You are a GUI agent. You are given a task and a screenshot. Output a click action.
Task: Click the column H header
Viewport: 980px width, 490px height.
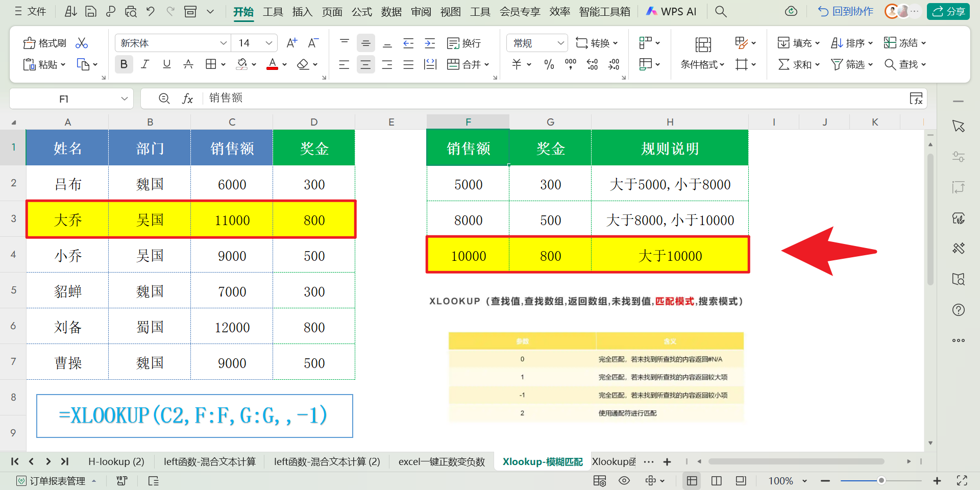670,122
